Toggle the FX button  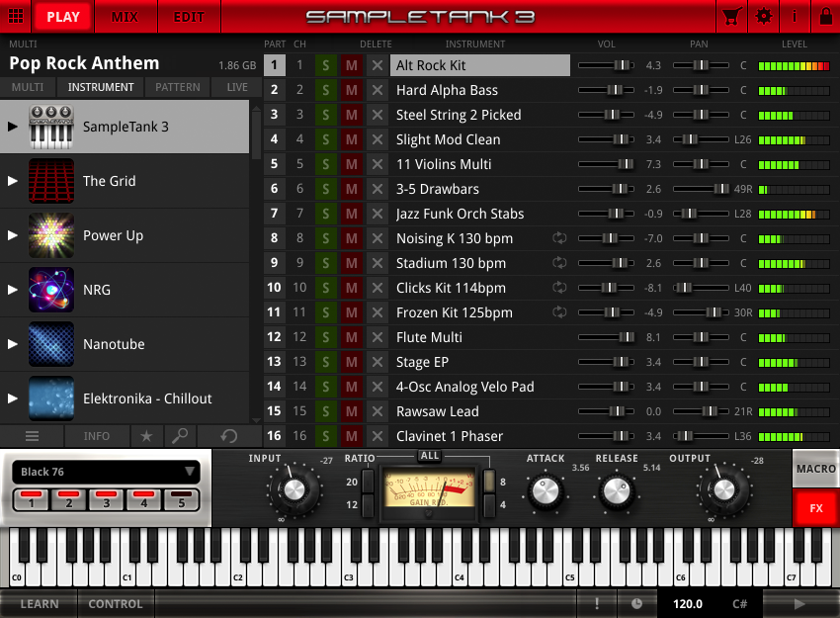(x=815, y=508)
